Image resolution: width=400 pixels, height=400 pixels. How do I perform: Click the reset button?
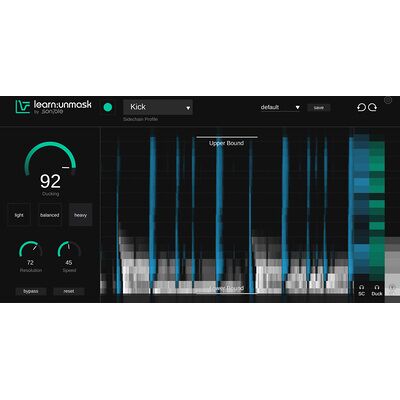coord(69,291)
